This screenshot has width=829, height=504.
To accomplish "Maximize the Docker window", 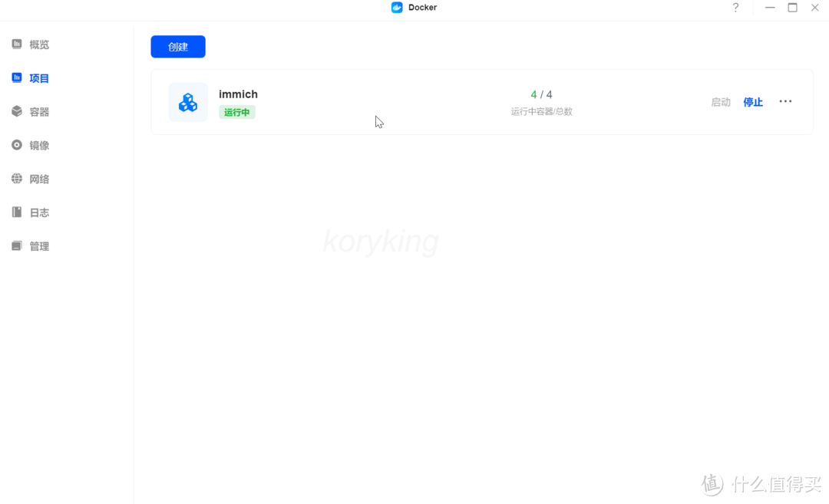I will click(x=792, y=8).
